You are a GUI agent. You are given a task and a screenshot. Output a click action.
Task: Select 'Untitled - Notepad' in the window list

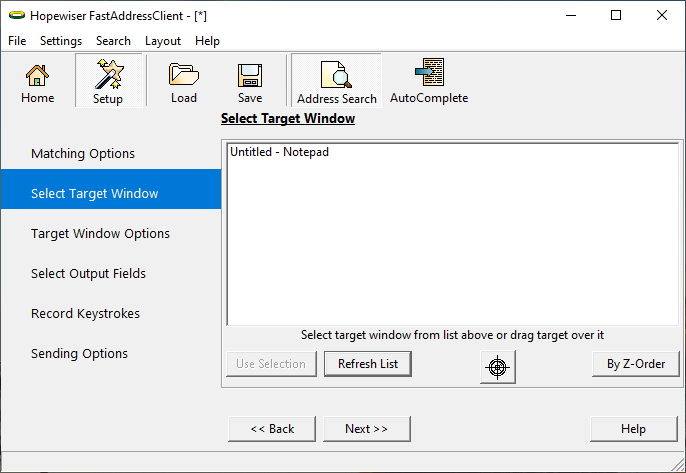click(x=280, y=152)
